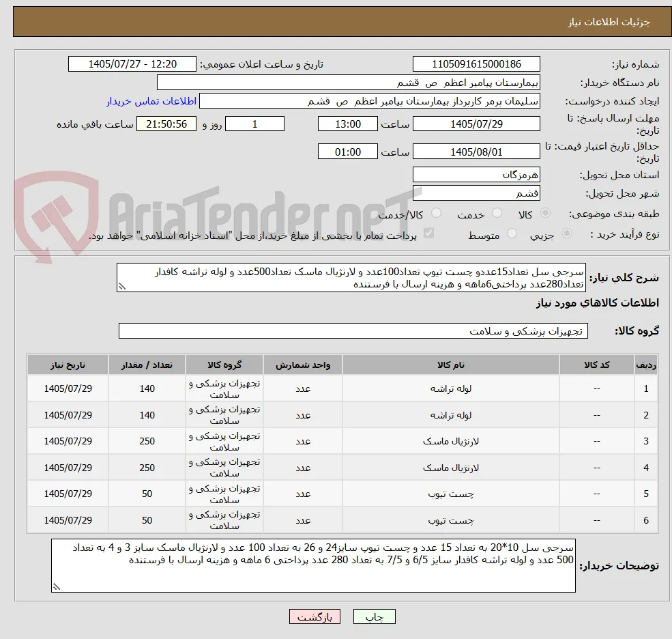The height and width of the screenshot is (639, 672).
Task: Click لوله تراشه in row 1
Action: tap(451, 388)
